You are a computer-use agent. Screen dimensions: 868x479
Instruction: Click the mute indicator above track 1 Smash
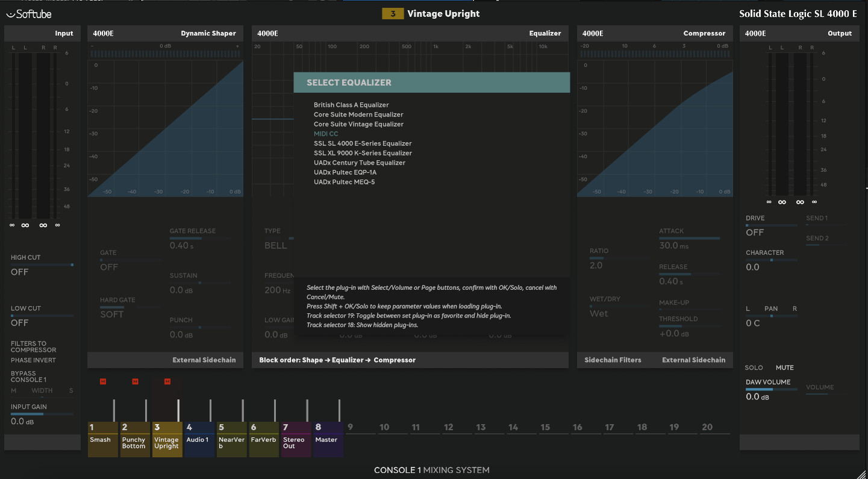click(x=103, y=381)
